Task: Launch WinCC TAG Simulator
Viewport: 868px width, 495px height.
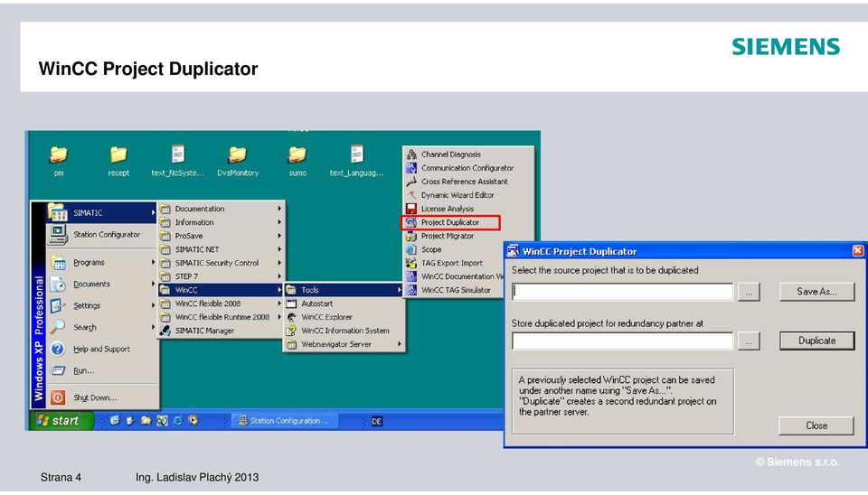Action: 454,290
